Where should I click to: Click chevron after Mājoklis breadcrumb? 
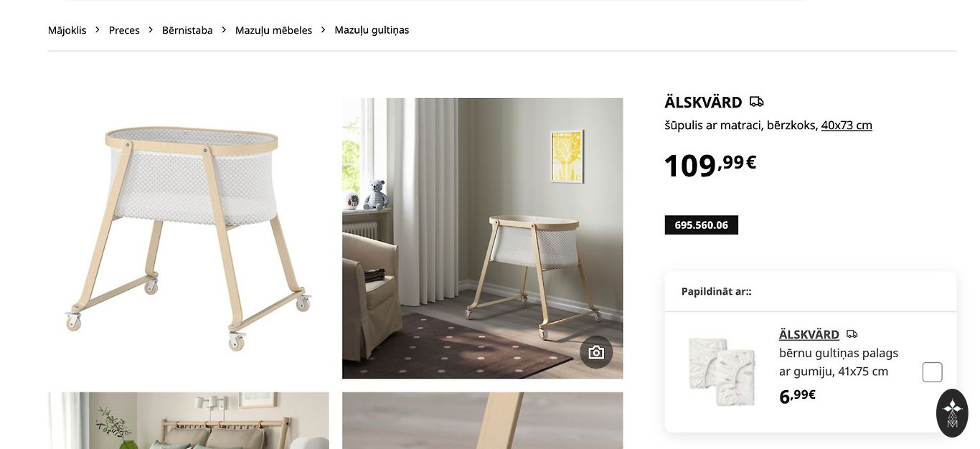click(98, 30)
